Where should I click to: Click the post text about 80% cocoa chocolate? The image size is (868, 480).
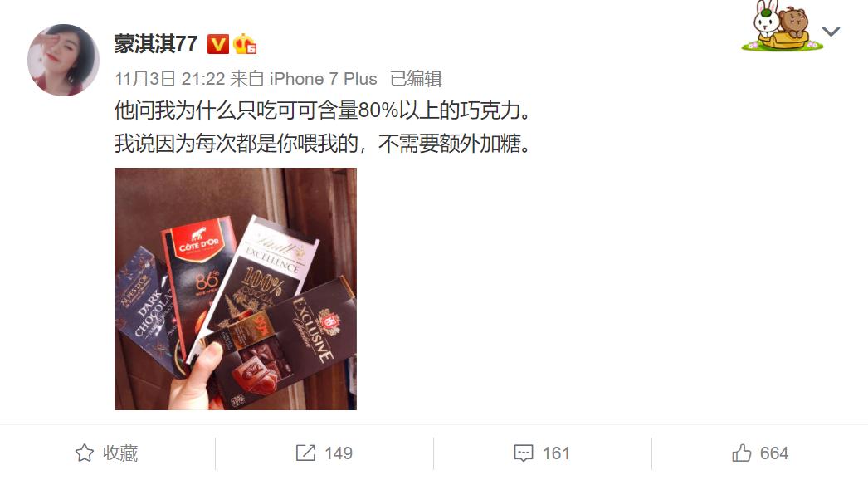point(322,110)
